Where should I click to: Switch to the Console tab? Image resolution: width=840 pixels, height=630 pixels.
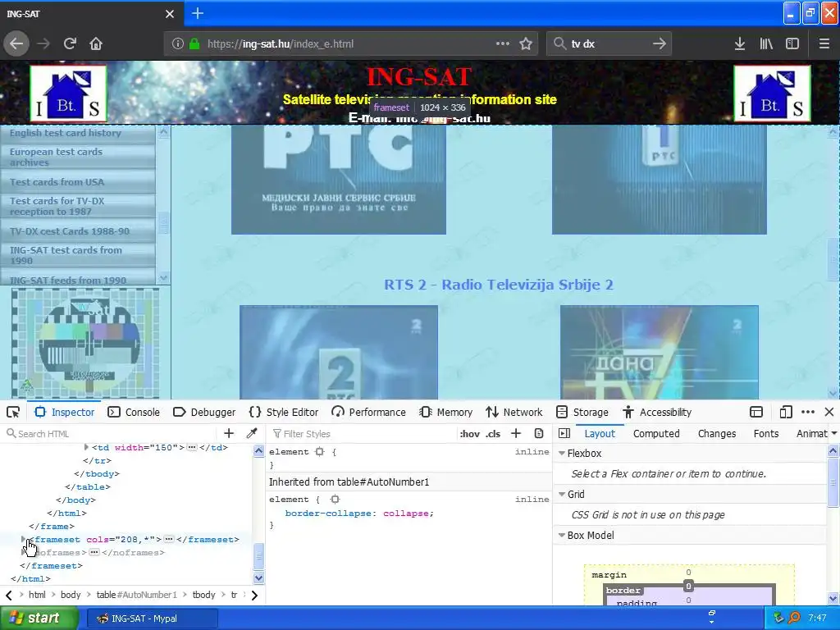click(134, 412)
